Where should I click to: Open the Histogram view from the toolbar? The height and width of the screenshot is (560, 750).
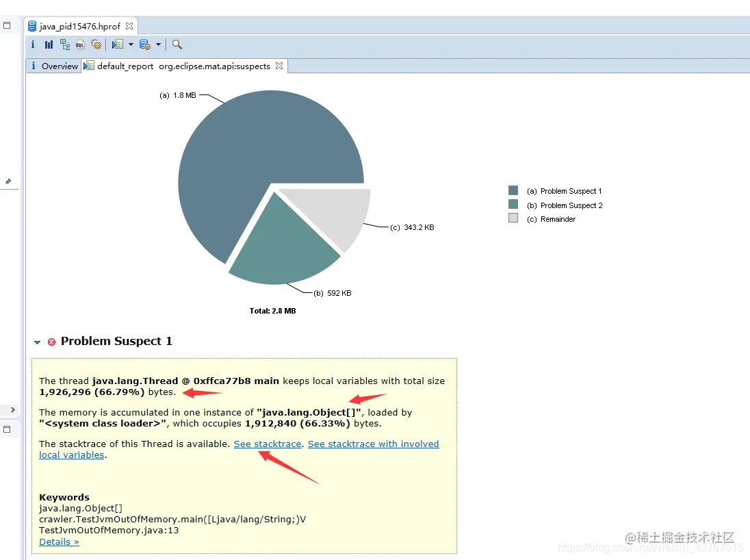48,44
